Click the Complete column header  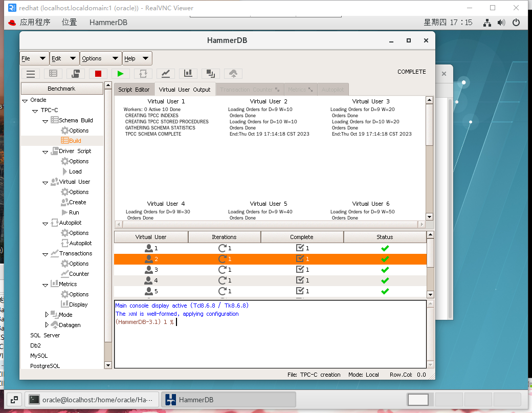coord(302,237)
